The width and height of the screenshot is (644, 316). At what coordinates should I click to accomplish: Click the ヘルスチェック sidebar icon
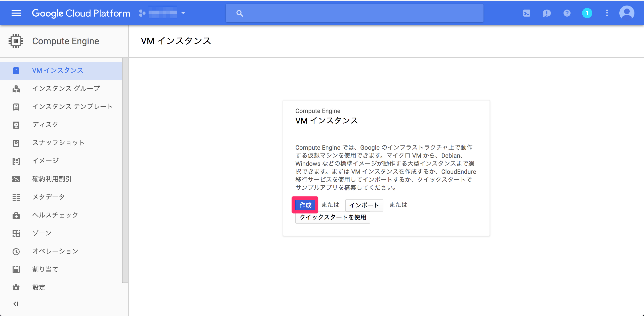click(x=16, y=215)
